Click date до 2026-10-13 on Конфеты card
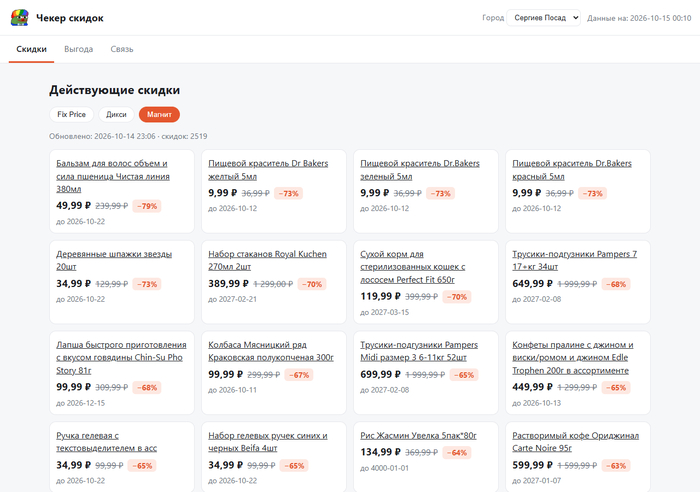700x492 pixels. click(x=537, y=403)
